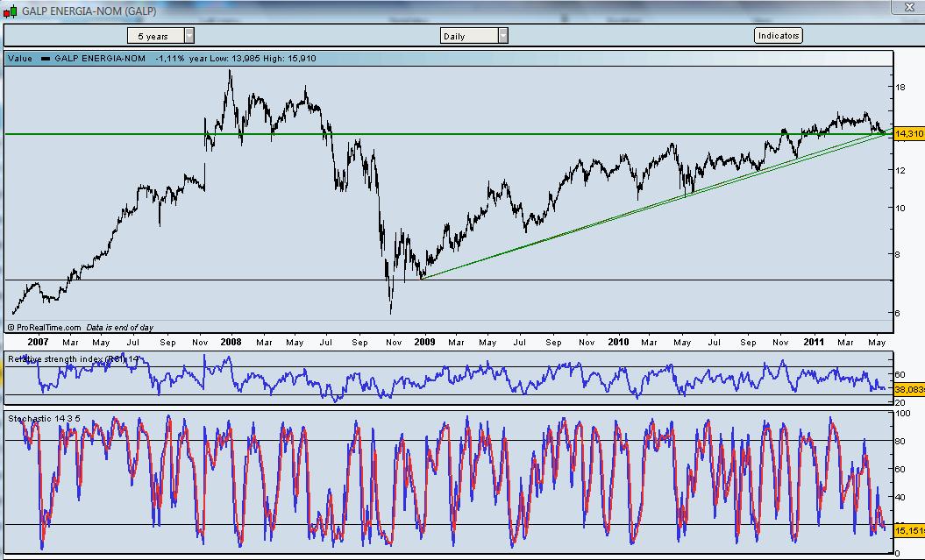Image resolution: width=925 pixels, height=560 pixels.
Task: Click the yellow 14,310 price label
Action: coord(909,134)
